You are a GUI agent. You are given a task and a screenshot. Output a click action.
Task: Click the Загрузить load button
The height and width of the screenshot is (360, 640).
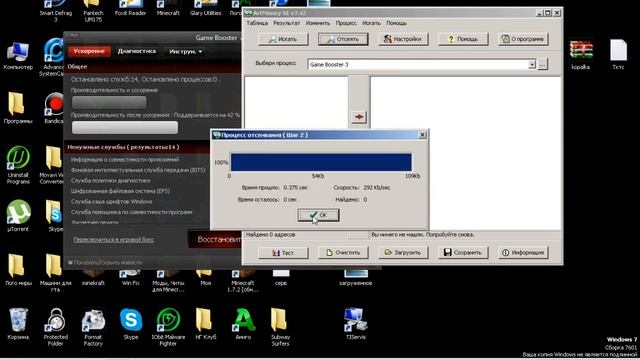(403, 253)
